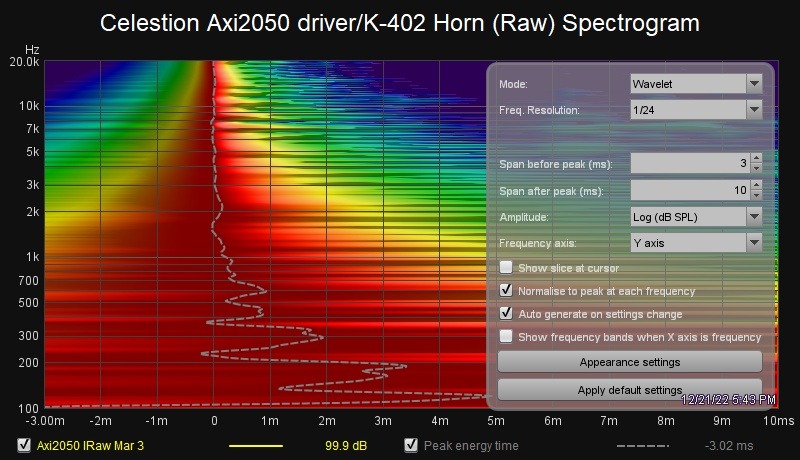Click Apply default settings button
The width and height of the screenshot is (800, 460).
tap(630, 390)
